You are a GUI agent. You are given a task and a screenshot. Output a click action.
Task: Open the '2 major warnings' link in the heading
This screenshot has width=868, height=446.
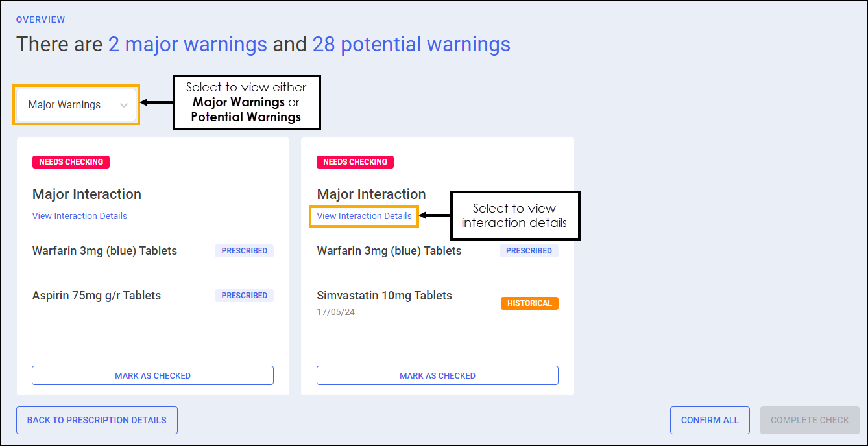(187, 44)
